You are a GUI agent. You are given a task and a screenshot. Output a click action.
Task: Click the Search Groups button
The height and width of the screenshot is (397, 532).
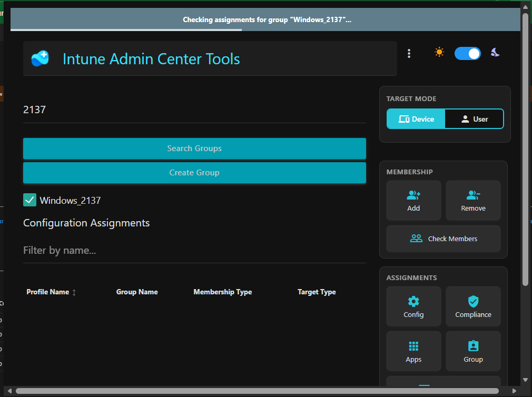(x=194, y=148)
